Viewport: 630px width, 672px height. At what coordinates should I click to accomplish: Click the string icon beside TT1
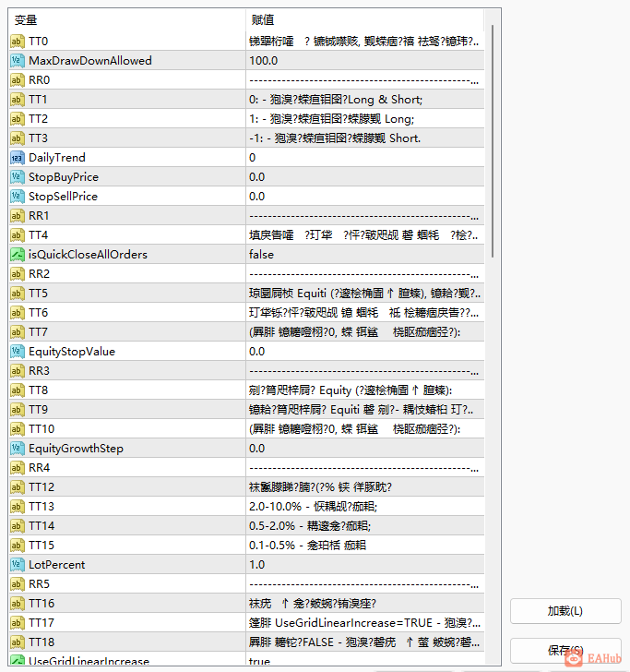18,100
